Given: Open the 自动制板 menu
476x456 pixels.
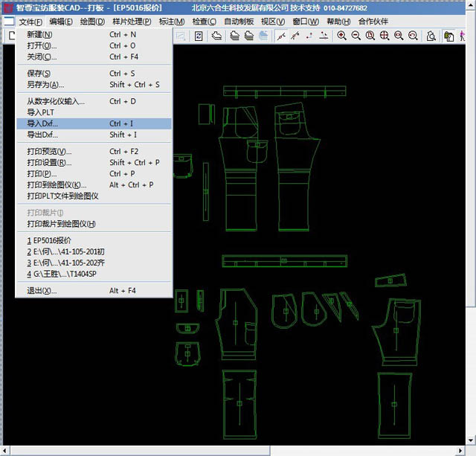Looking at the screenshot, I should point(239,22).
